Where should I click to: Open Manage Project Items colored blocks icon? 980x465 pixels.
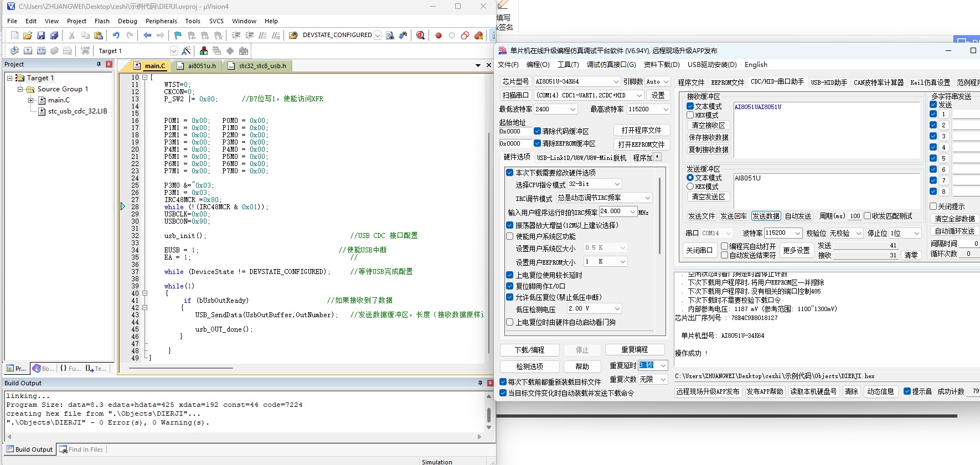coord(204,51)
